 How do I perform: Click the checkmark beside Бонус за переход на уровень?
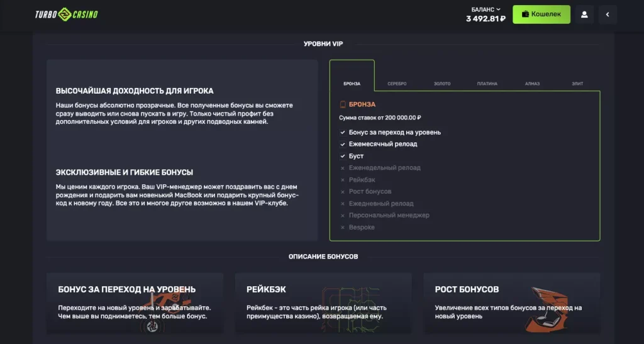[x=343, y=133]
